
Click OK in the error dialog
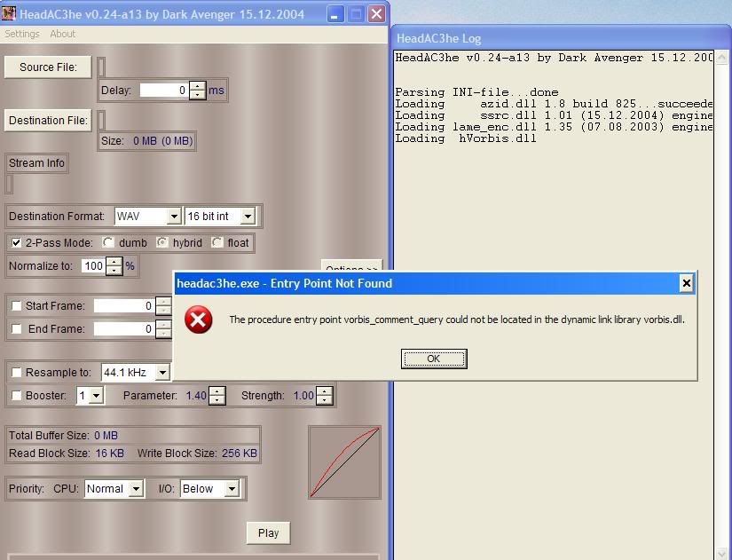coord(434,359)
